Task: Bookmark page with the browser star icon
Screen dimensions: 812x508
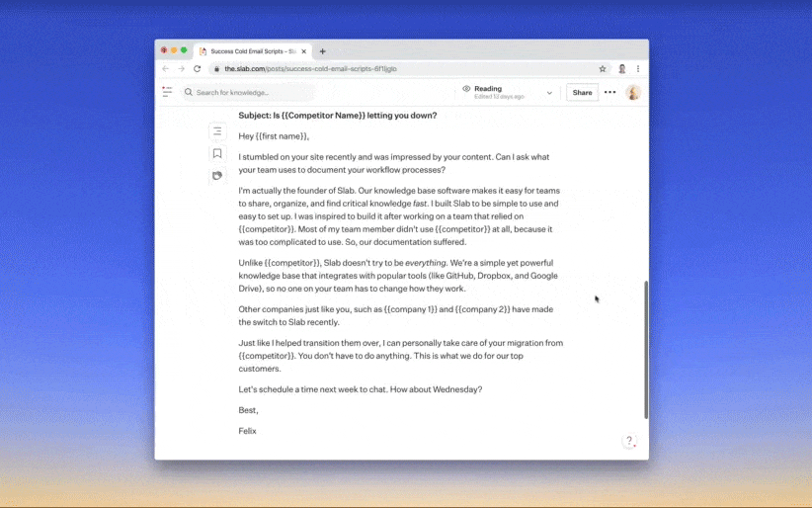Action: pos(603,69)
